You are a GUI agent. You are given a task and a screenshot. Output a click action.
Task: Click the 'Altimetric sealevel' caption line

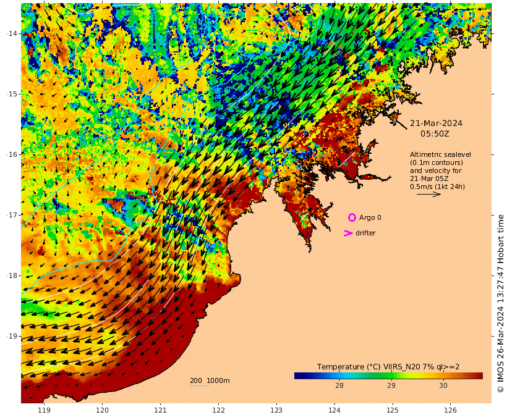[x=440, y=154]
